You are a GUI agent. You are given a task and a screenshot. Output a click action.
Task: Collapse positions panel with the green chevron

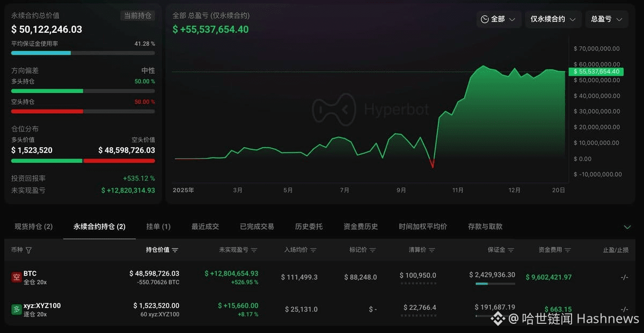[x=627, y=227]
